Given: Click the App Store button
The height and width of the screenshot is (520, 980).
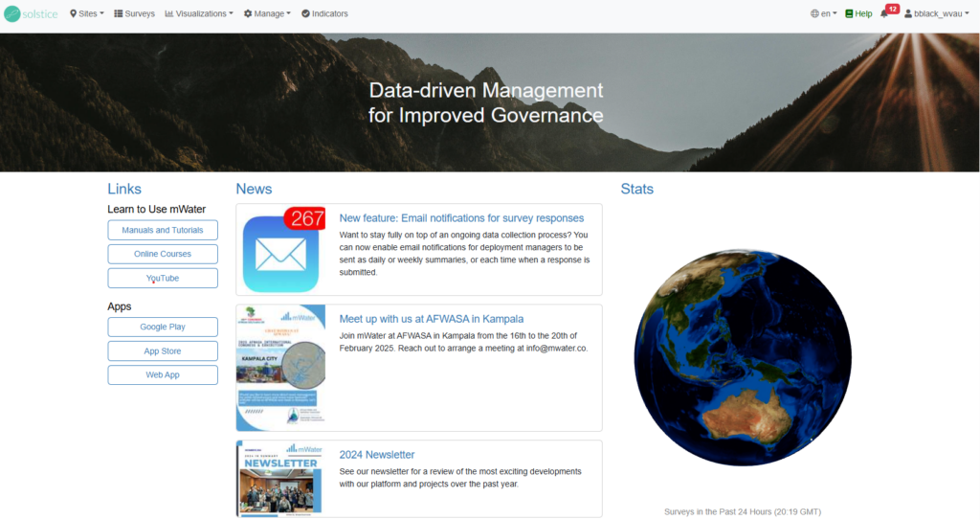Looking at the screenshot, I should pos(163,350).
